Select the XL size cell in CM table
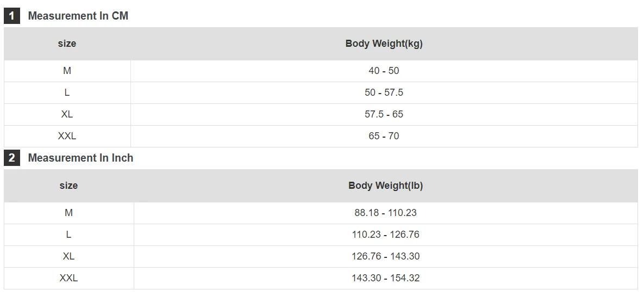The width and height of the screenshot is (644, 296). (67, 114)
